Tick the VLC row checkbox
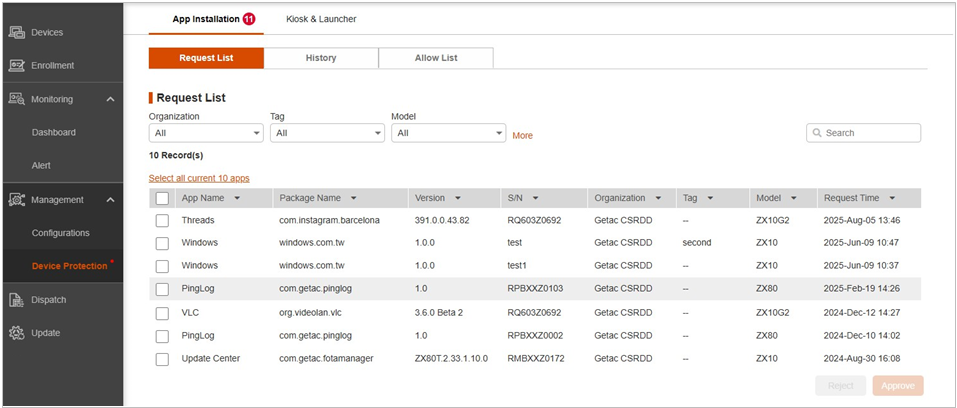 (162, 313)
